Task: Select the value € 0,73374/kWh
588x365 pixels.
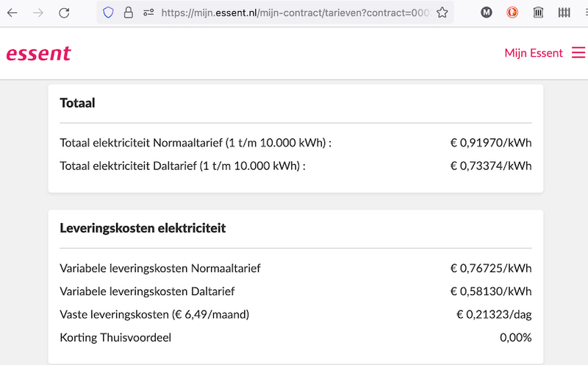Action: tap(491, 166)
